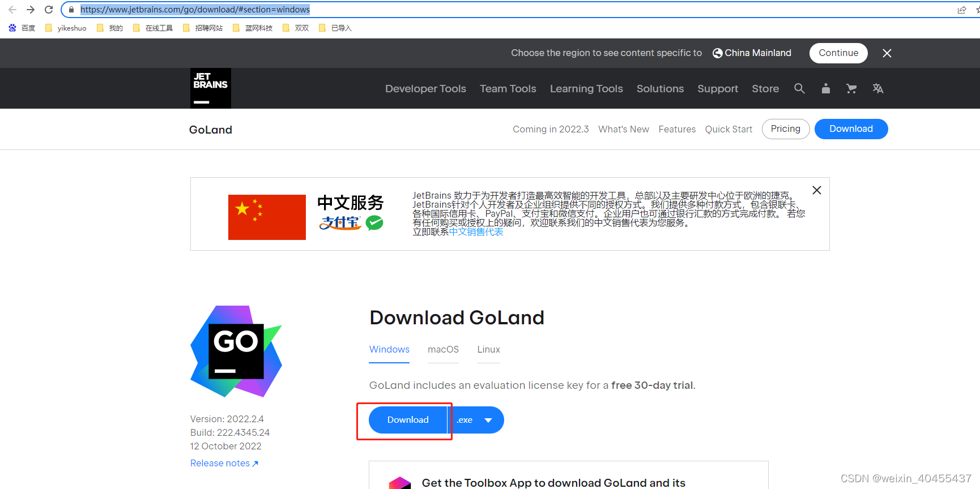Click the header Download button

851,129
